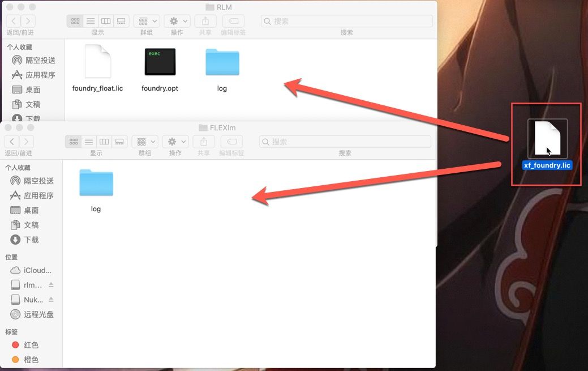Eject the Nuk volume in sidebar
Image resolution: width=588 pixels, height=371 pixels.
pos(51,299)
